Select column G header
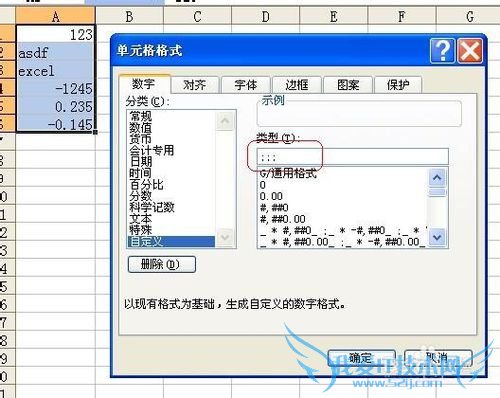The height and width of the screenshot is (398, 500). tap(468, 16)
